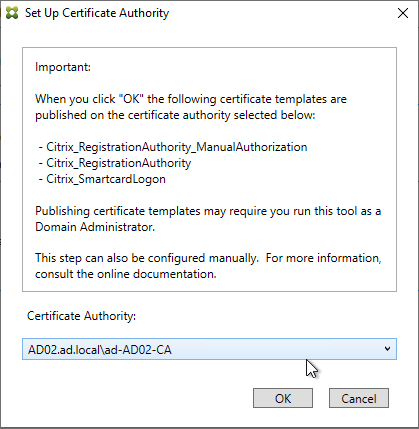
Task: Click the "consult the online documentation." text
Action: 126,274
